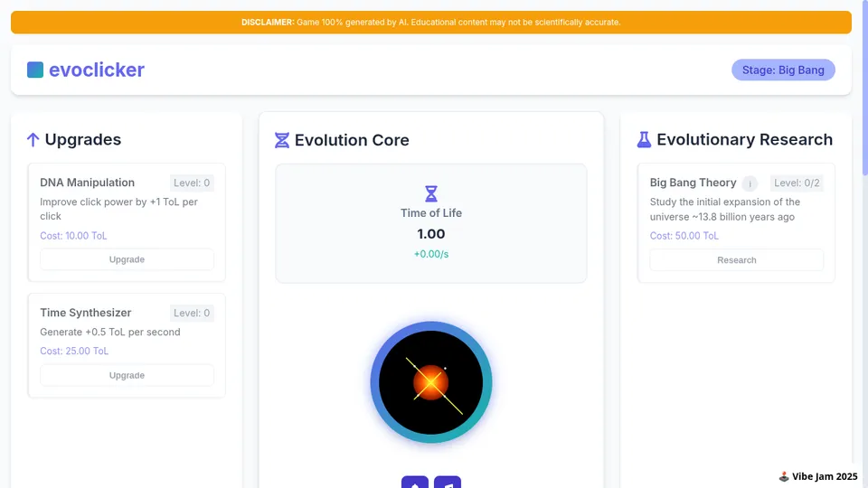Click the +0.00/s rate text

[x=430, y=254]
